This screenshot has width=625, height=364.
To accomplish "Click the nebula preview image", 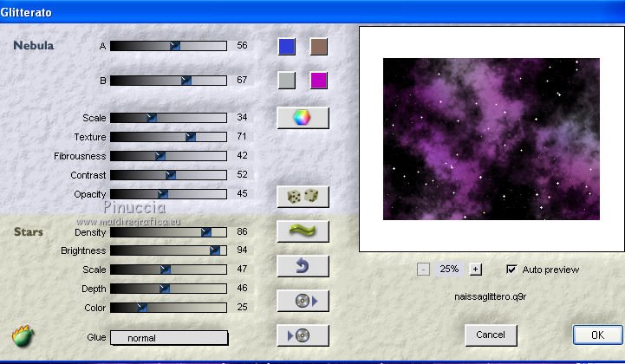I will (491, 139).
